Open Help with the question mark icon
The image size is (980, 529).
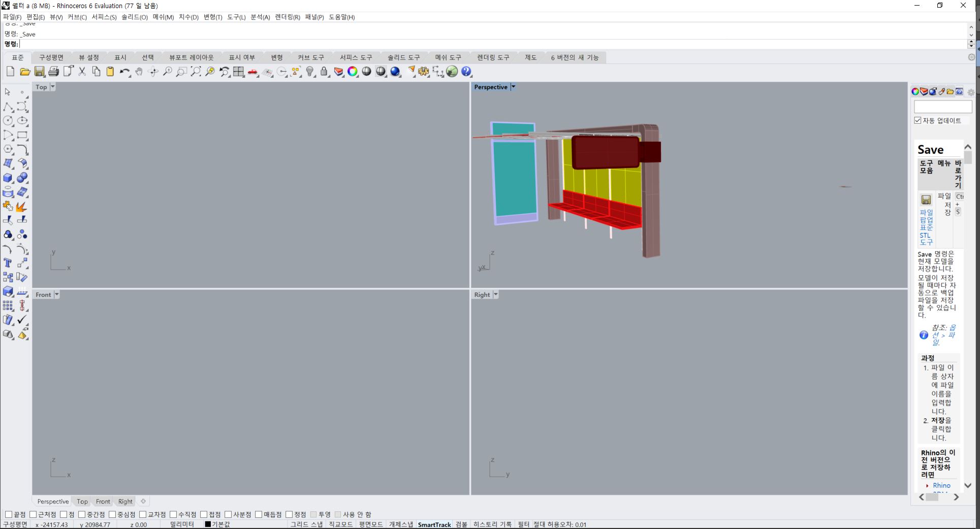tap(466, 72)
